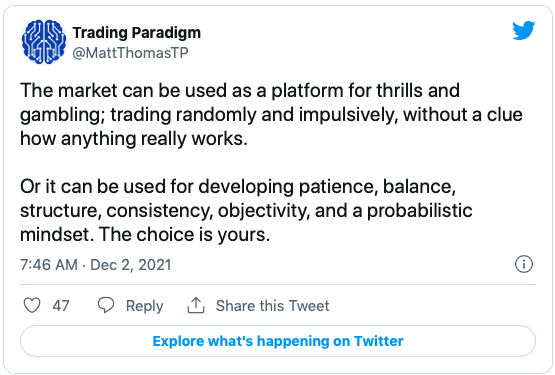Click the word 'Twitter' in Explore button
Image resolution: width=555 pixels, height=375 pixels.
(x=379, y=341)
